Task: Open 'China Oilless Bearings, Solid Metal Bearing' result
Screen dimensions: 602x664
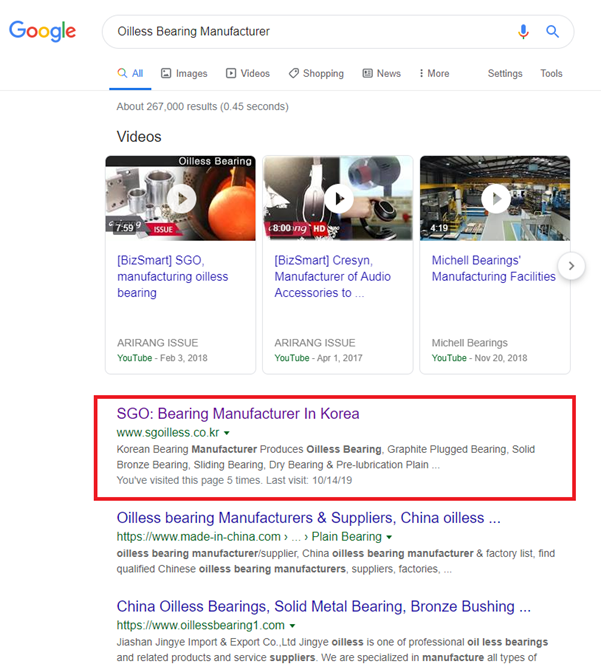Action: point(324,606)
